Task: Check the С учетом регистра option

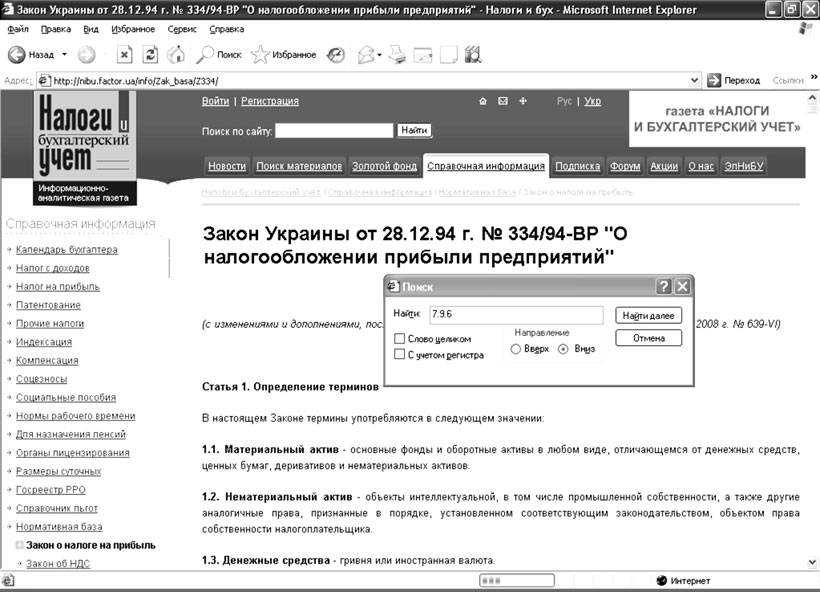Action: (400, 354)
